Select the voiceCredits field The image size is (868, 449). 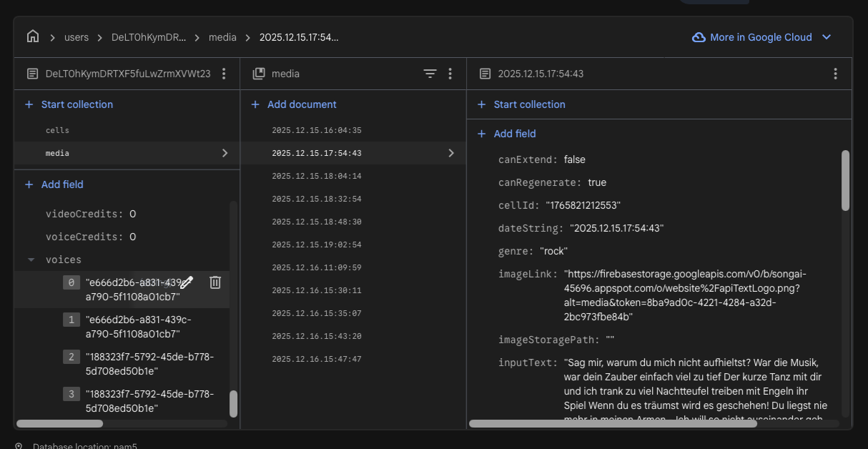[x=91, y=237]
